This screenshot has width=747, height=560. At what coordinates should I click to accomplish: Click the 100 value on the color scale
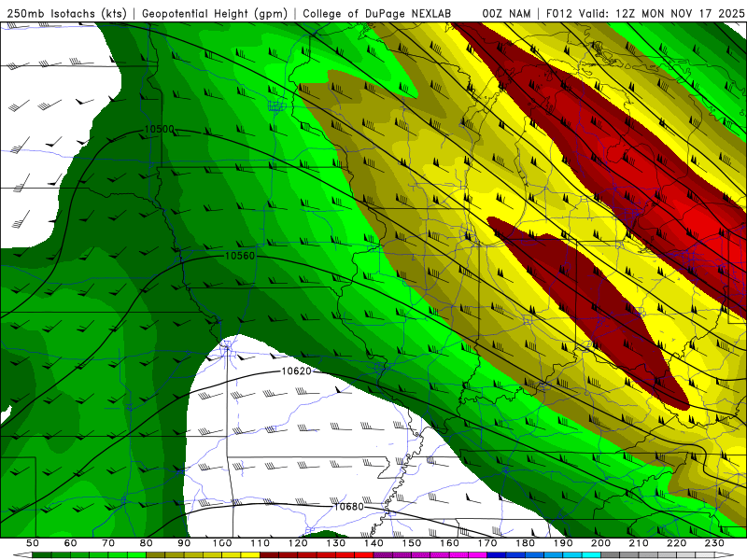click(222, 543)
